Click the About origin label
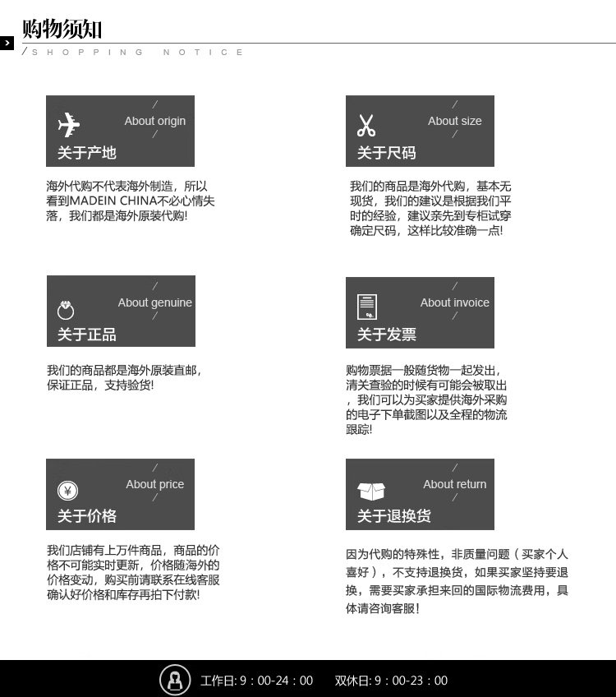This screenshot has width=616, height=697. coord(155,121)
